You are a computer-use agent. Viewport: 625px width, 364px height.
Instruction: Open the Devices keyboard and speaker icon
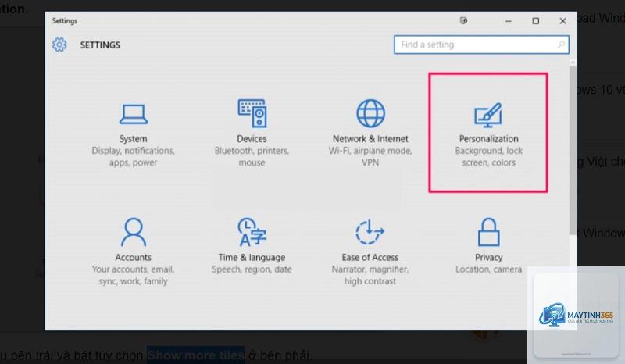[252, 113]
